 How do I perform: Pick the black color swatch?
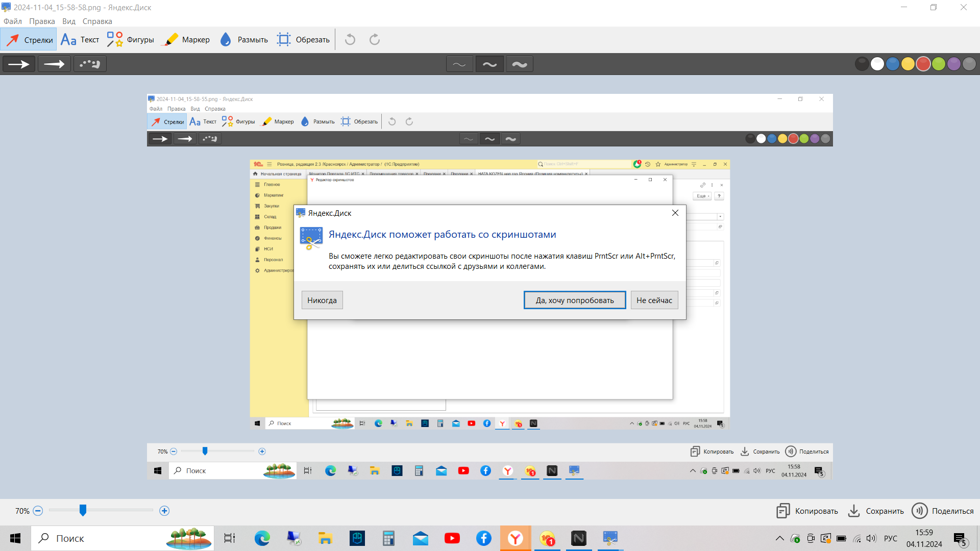(862, 64)
